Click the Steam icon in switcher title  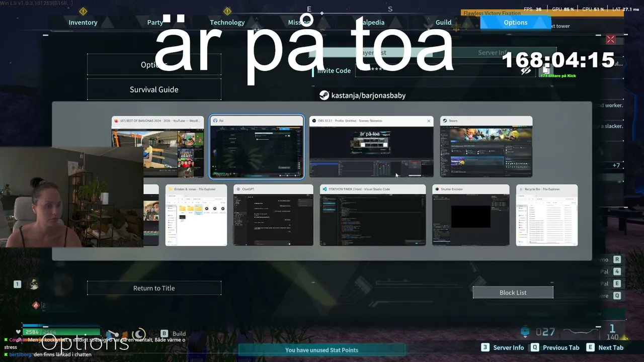point(445,121)
